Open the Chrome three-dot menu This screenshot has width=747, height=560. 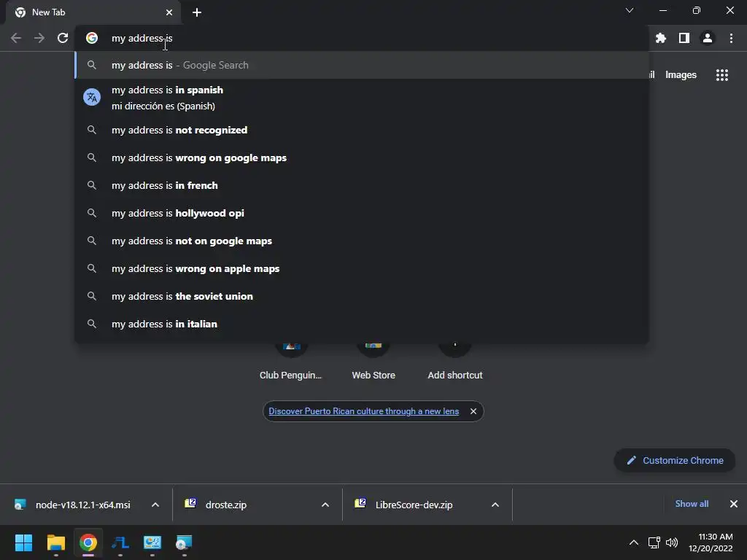point(731,38)
